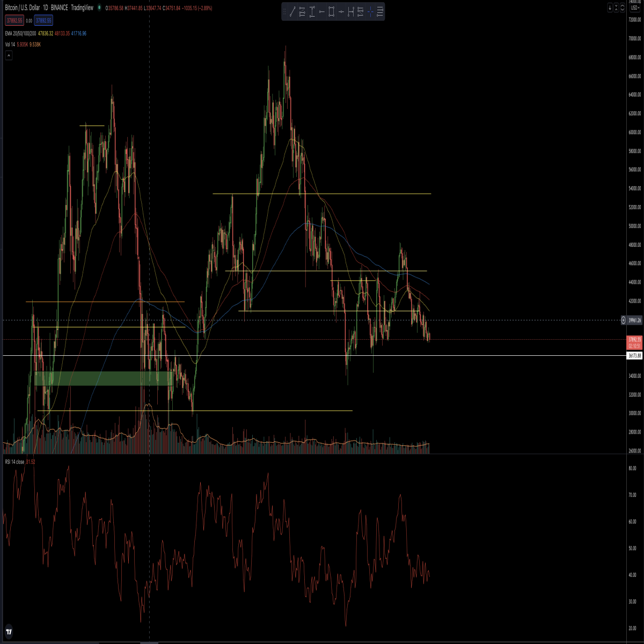This screenshot has width=644, height=644.
Task: Click the 36173.88 horizontal line price label
Action: tap(634, 356)
